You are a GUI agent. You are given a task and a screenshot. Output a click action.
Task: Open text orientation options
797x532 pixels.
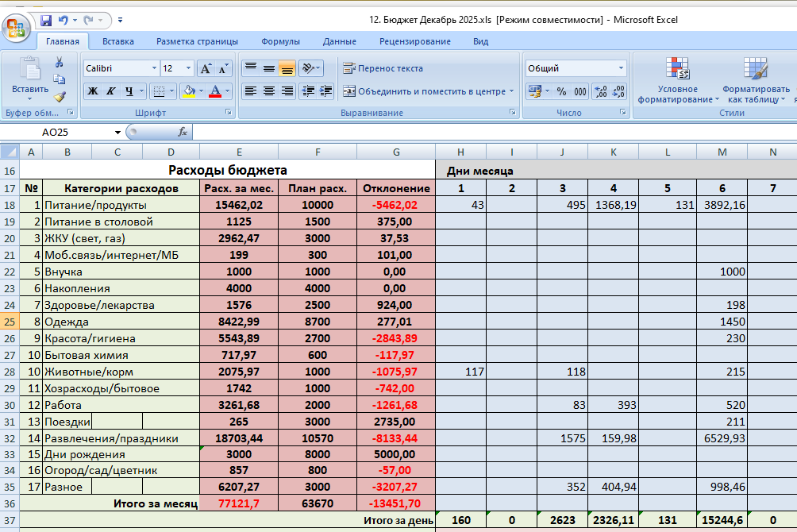point(310,67)
